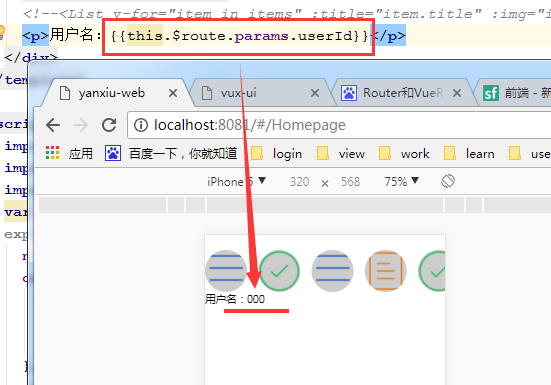Click the browser forward arrow
The image size is (551, 385).
pyautogui.click(x=81, y=125)
